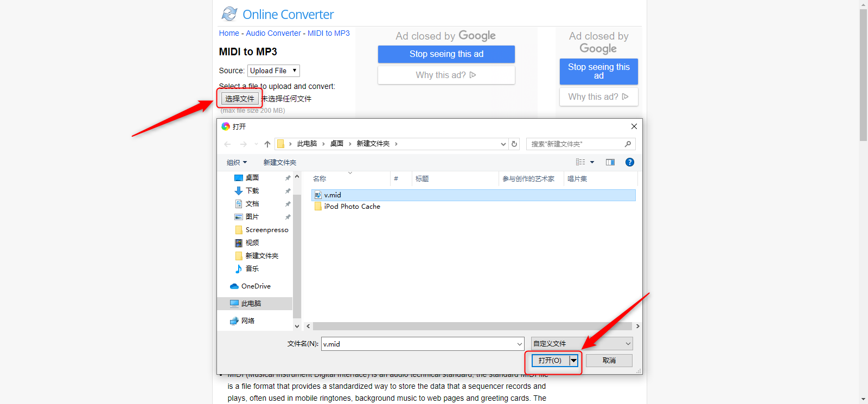
Task: Open the help question mark icon
Action: (x=630, y=162)
